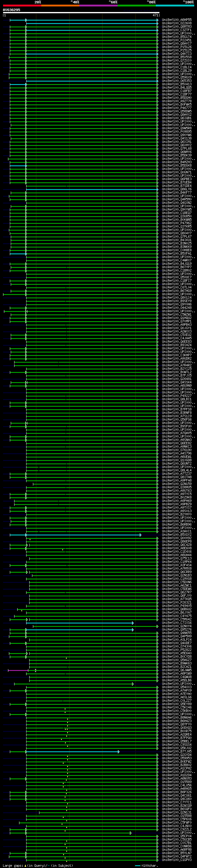Select the UniRef100_A7RMX8 entry
The image size is (197, 868).
(x=177, y=568)
